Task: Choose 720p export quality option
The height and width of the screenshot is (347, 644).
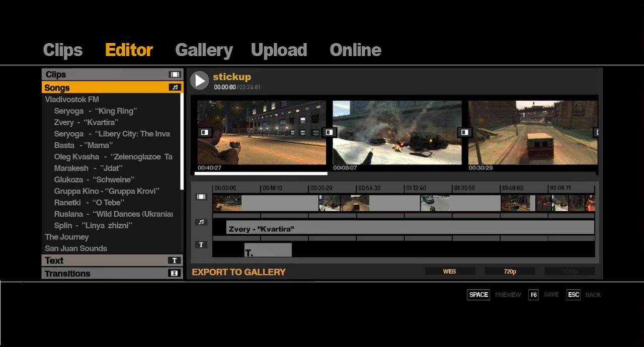Action: coord(510,272)
